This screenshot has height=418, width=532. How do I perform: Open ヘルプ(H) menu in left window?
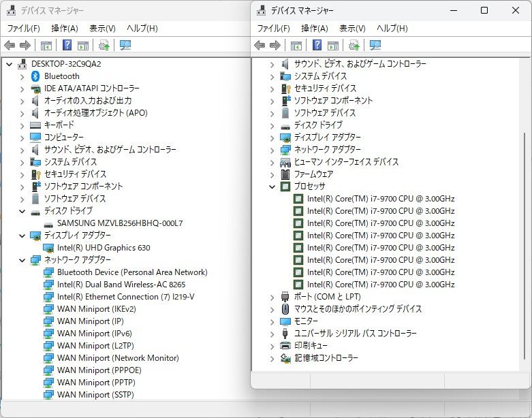[x=142, y=29]
